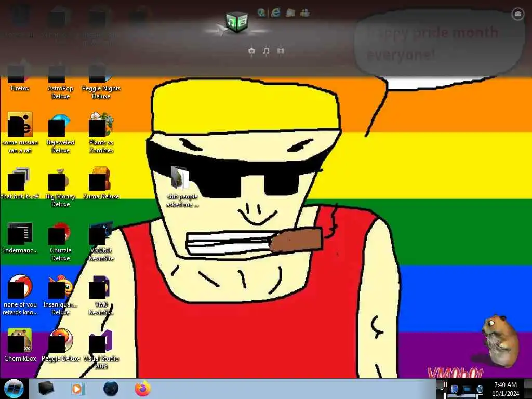Click the hamster gadget on the desktop

click(x=500, y=341)
